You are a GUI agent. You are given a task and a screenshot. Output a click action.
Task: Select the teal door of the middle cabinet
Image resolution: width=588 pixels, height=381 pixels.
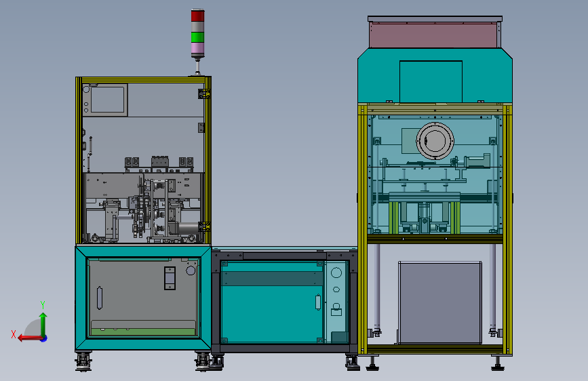272,302
